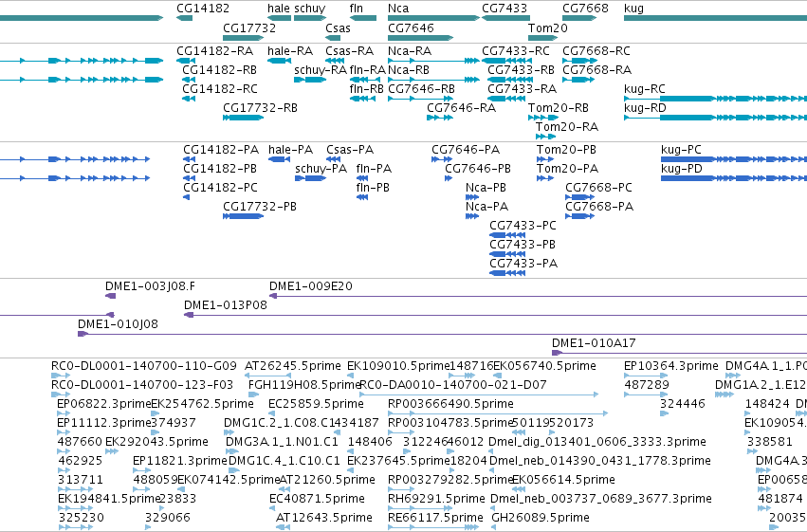Click protein label CG7433-PA

pos(523,264)
